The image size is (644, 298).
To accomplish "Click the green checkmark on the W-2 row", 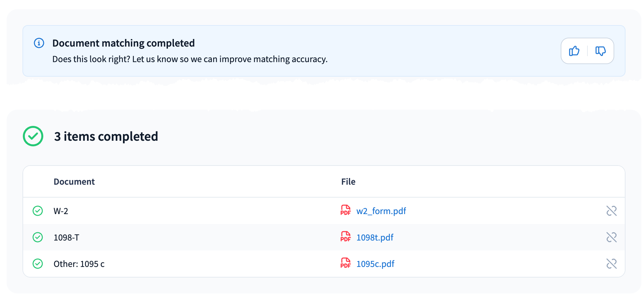I will tap(38, 211).
